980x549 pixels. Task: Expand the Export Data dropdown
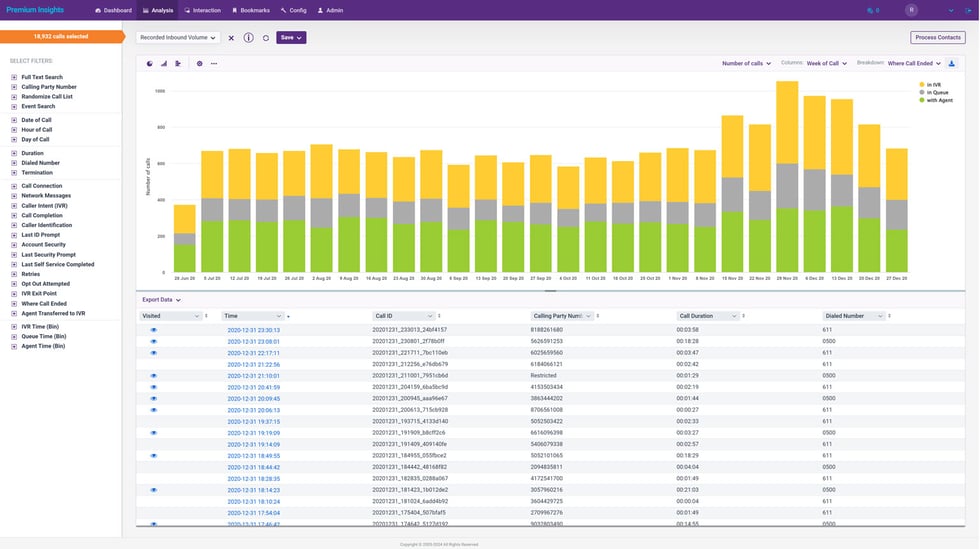pyautogui.click(x=161, y=300)
